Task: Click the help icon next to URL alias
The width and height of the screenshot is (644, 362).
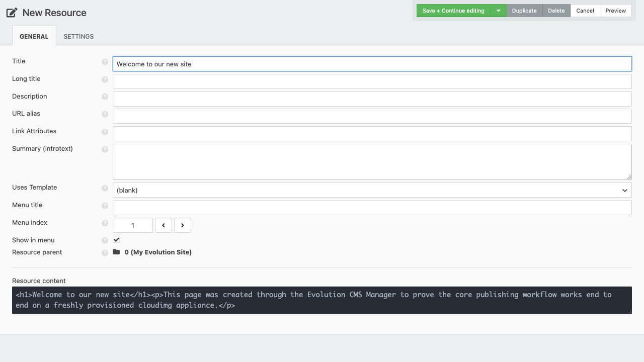Action: (105, 114)
